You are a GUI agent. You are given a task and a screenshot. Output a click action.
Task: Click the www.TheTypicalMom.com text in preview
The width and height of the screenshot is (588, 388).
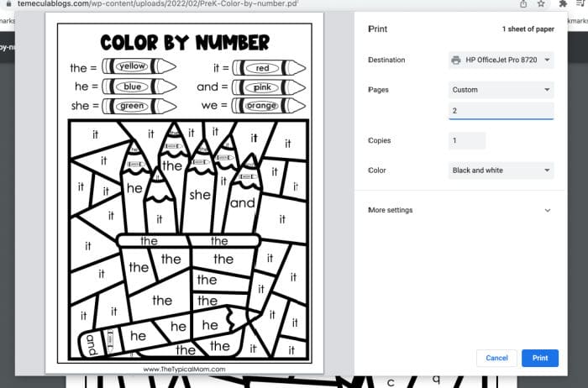pos(184,370)
